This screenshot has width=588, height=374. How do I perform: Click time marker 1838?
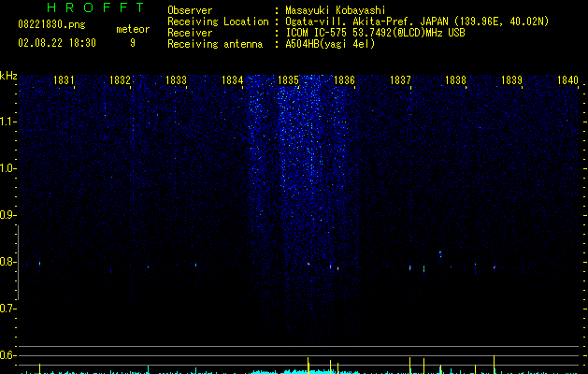click(455, 80)
